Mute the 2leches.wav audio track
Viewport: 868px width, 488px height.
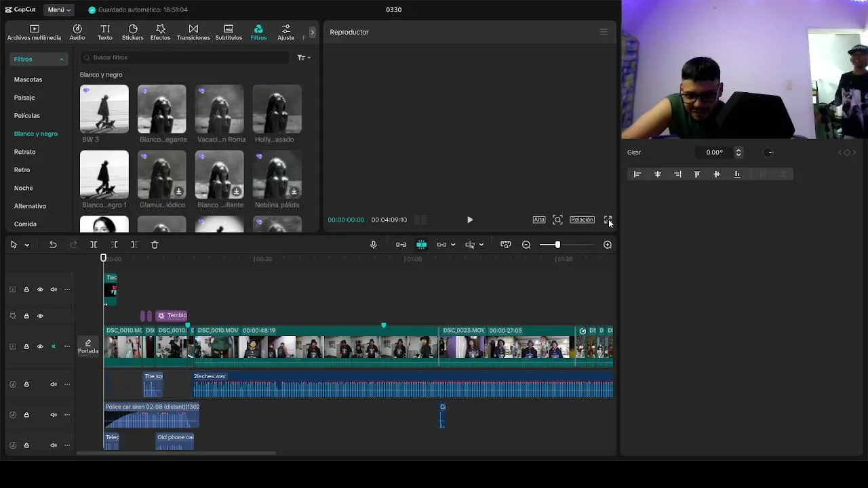[54, 384]
